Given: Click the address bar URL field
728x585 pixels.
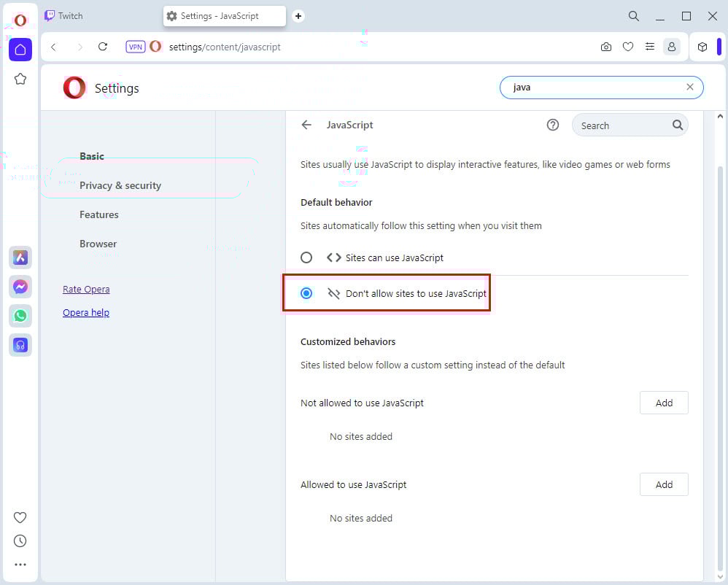Looking at the screenshot, I should pos(225,47).
